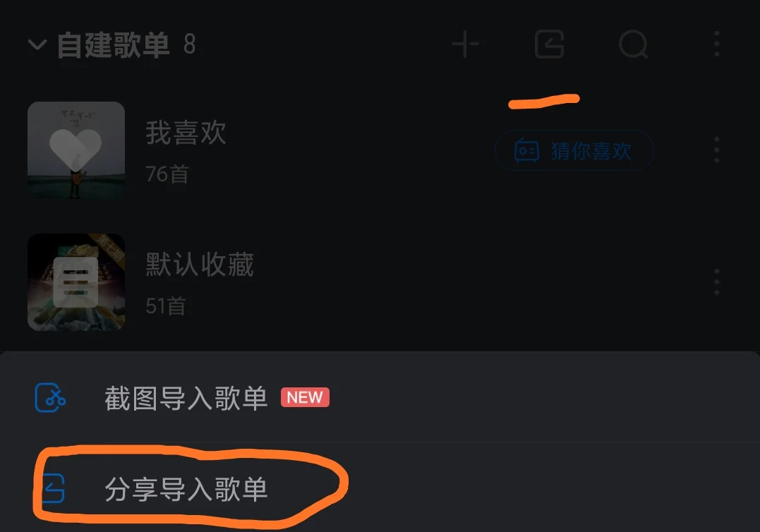Tap the 猜你喜欢 button
Viewport: 760px width, 532px height.
(x=574, y=151)
